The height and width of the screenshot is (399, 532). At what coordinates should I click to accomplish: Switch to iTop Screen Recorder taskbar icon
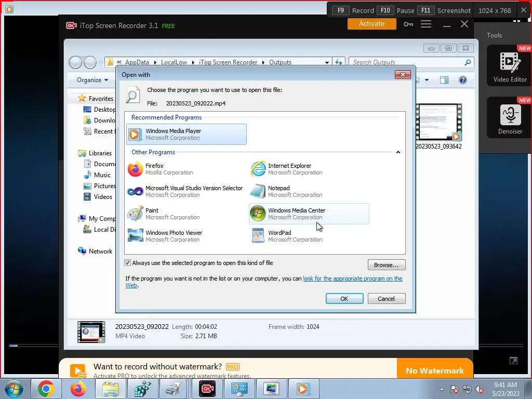tap(207, 389)
